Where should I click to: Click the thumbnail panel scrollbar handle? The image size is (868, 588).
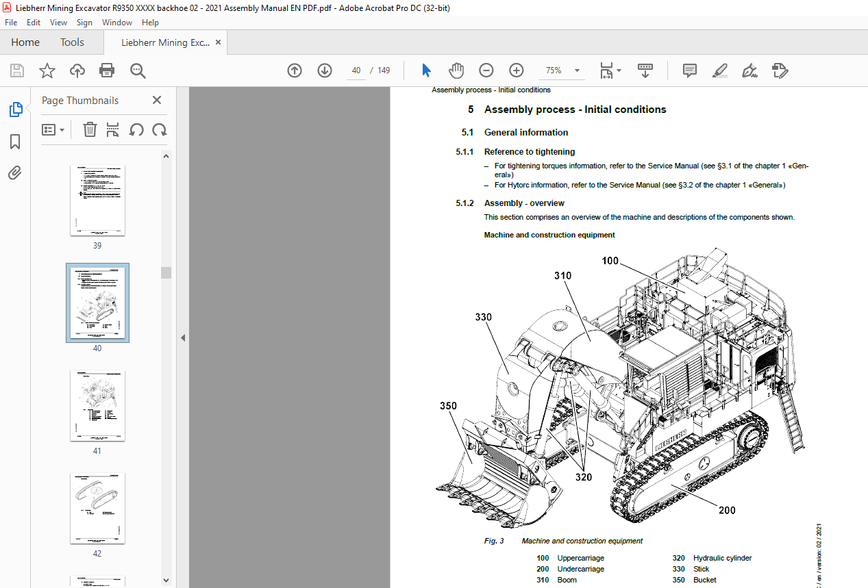coord(166,272)
